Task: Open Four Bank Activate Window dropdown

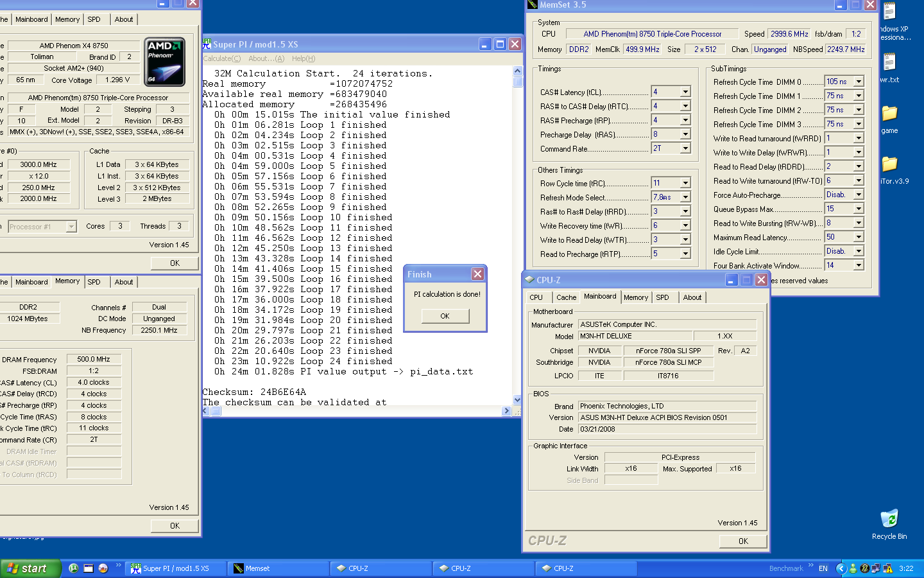Action: click(x=859, y=265)
